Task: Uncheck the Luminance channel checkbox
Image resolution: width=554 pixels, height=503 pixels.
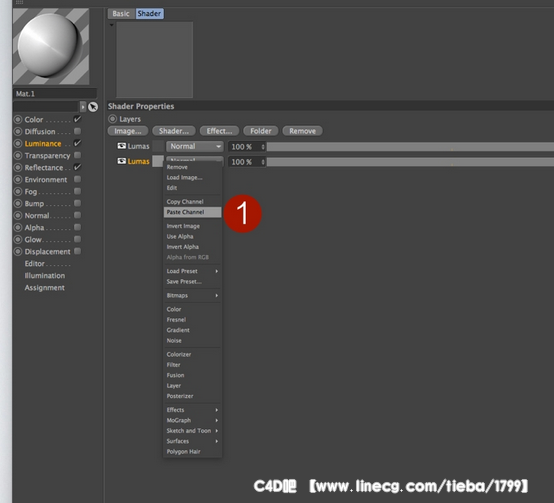Action: (77, 143)
